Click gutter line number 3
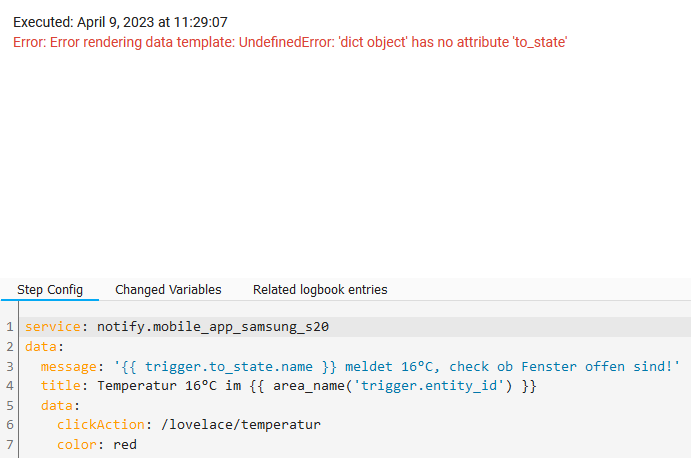 [x=9, y=366]
